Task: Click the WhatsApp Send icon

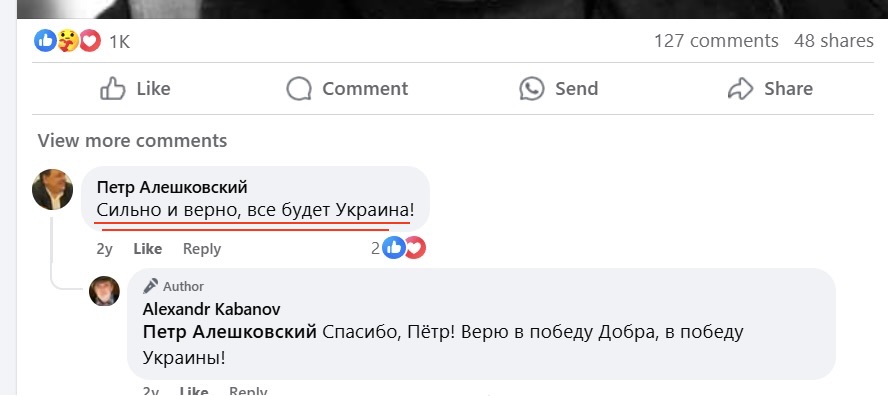Action: [532, 88]
